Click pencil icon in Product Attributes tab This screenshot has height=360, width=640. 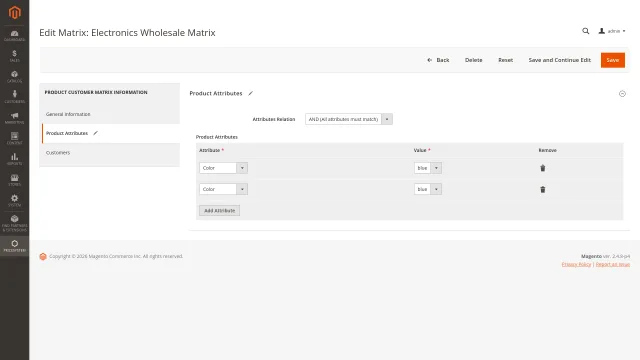(96, 133)
